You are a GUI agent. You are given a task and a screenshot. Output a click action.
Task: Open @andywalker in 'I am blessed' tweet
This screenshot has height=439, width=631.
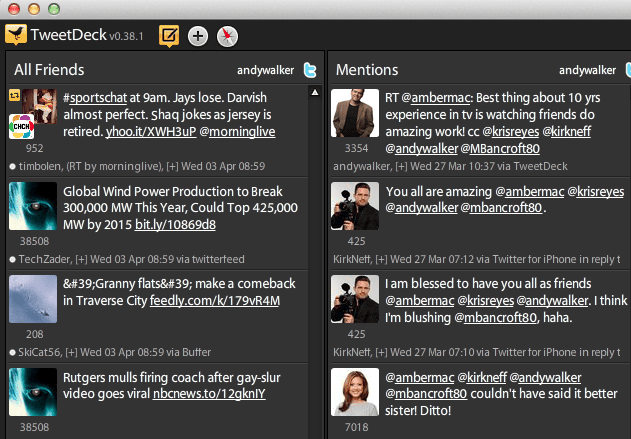553,301
